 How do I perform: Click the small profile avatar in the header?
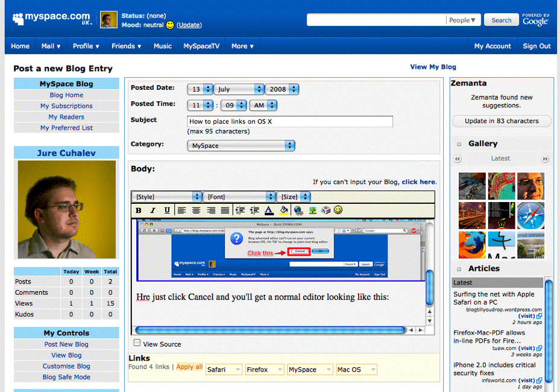109,20
